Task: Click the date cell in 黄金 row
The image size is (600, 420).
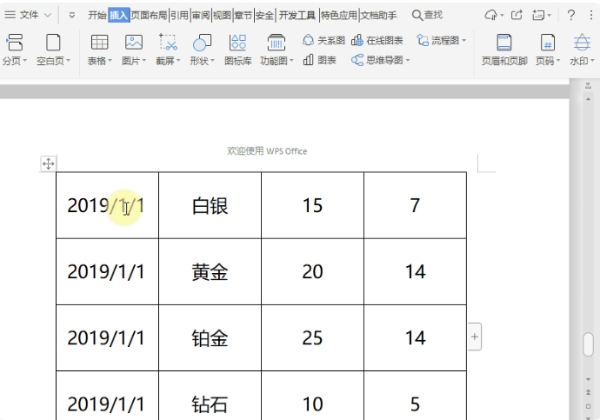Action: [107, 272]
